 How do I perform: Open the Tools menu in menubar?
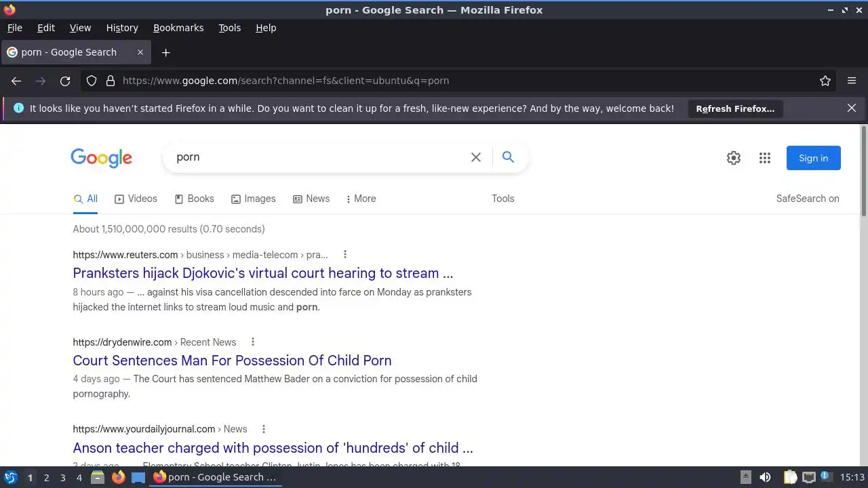pyautogui.click(x=229, y=28)
